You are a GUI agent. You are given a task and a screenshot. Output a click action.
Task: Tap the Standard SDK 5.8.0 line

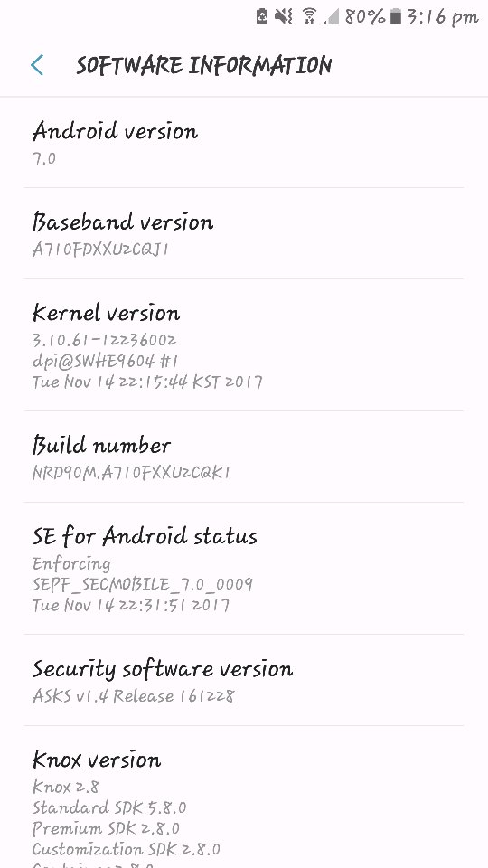click(109, 807)
